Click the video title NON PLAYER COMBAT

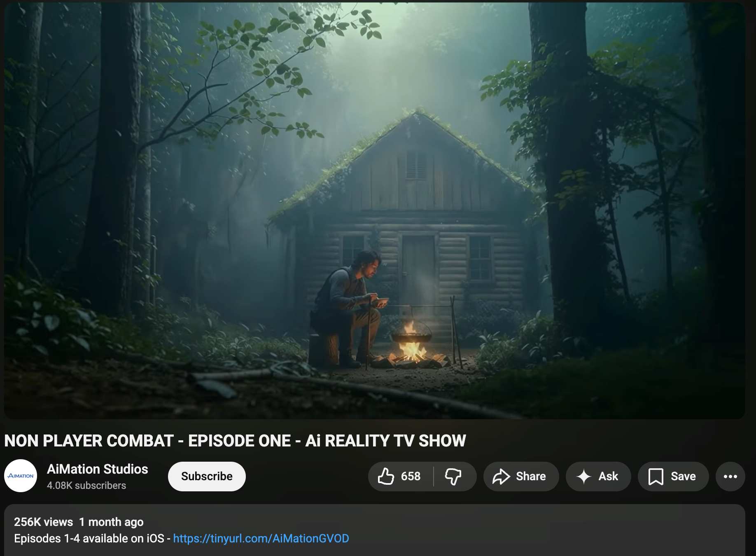[x=235, y=441]
